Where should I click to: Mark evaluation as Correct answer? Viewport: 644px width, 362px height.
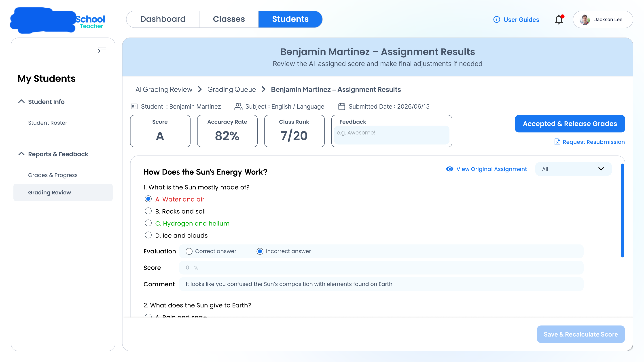point(189,251)
